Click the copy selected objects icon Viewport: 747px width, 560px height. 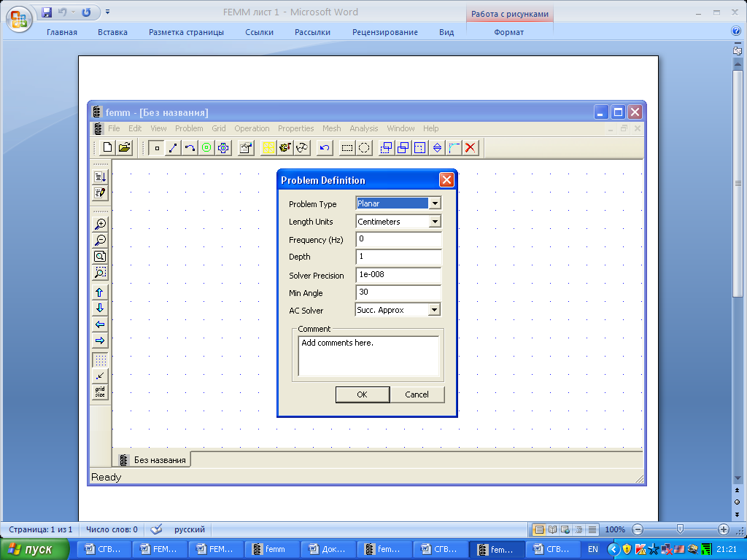click(403, 148)
